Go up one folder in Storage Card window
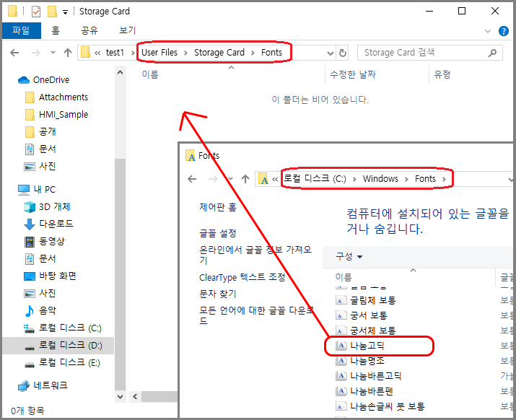Viewport: 516px width, 420px height. [68, 53]
